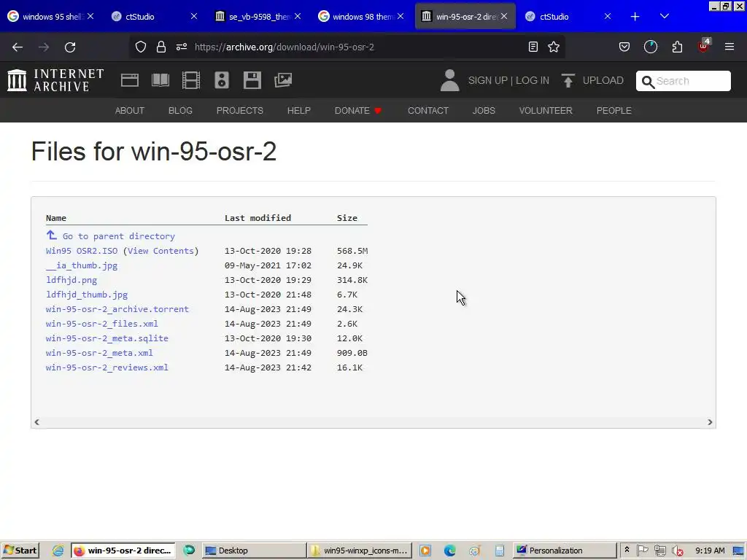
Task: Open the CONTACT menu item
Action: point(427,111)
